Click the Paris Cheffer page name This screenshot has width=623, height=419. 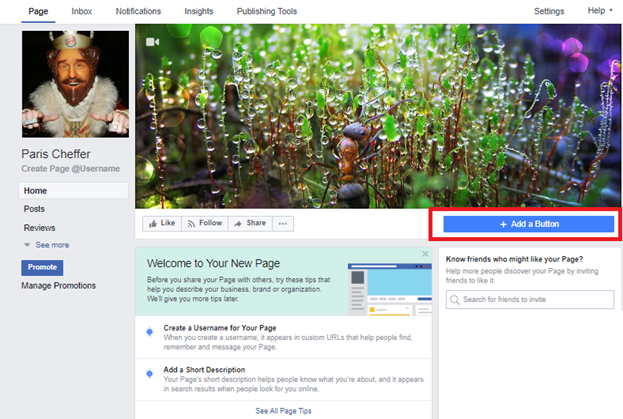coord(56,154)
